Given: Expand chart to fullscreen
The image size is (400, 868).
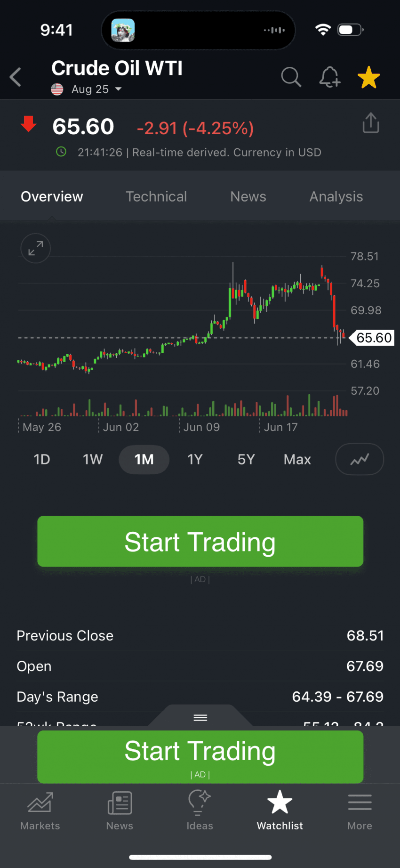Looking at the screenshot, I should (x=35, y=248).
